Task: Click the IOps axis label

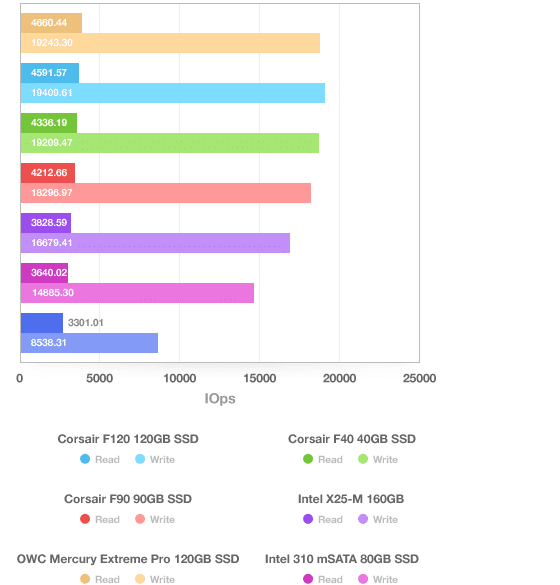Action: coord(220,398)
